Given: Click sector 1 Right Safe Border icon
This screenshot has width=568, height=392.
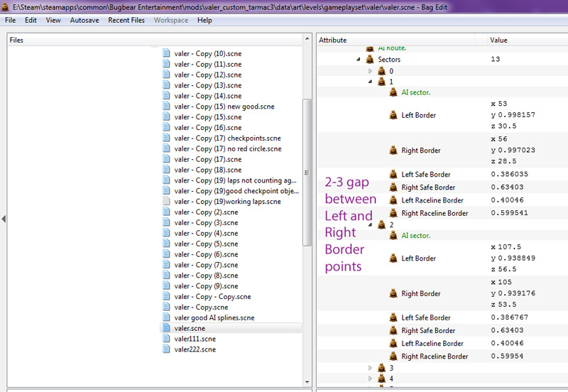Looking at the screenshot, I should [393, 187].
